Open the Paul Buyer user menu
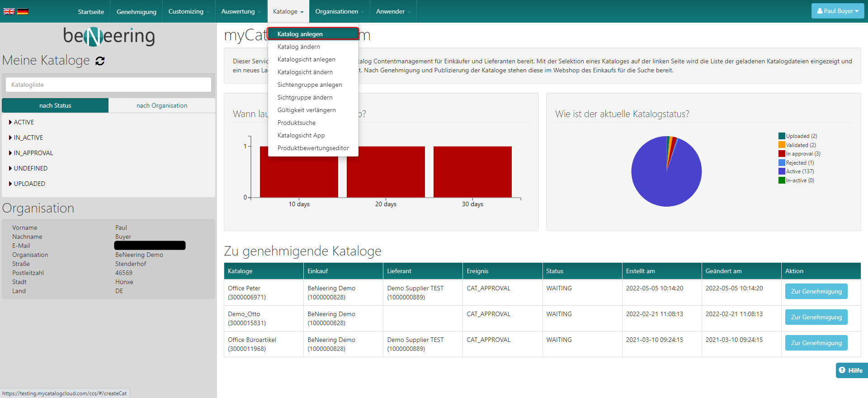 click(837, 11)
